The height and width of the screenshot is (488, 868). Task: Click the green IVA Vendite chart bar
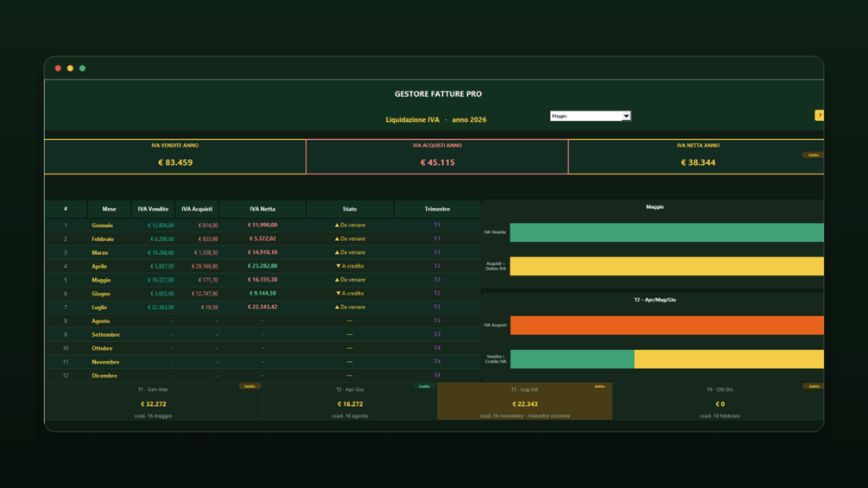click(x=667, y=232)
